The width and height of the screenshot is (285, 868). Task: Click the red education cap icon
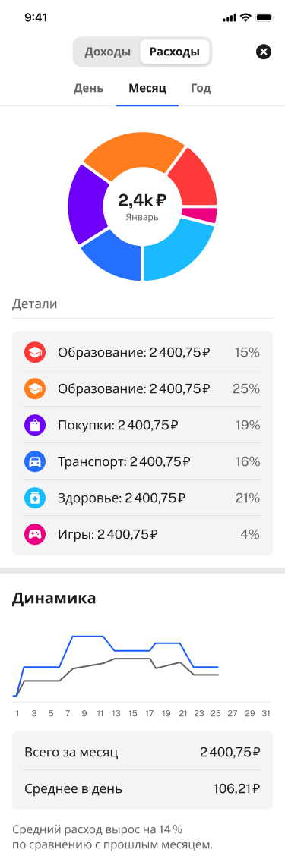(x=33, y=352)
